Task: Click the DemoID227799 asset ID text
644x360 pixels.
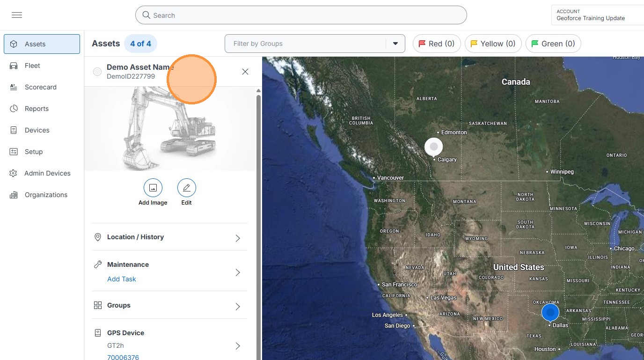Action: 131,76
